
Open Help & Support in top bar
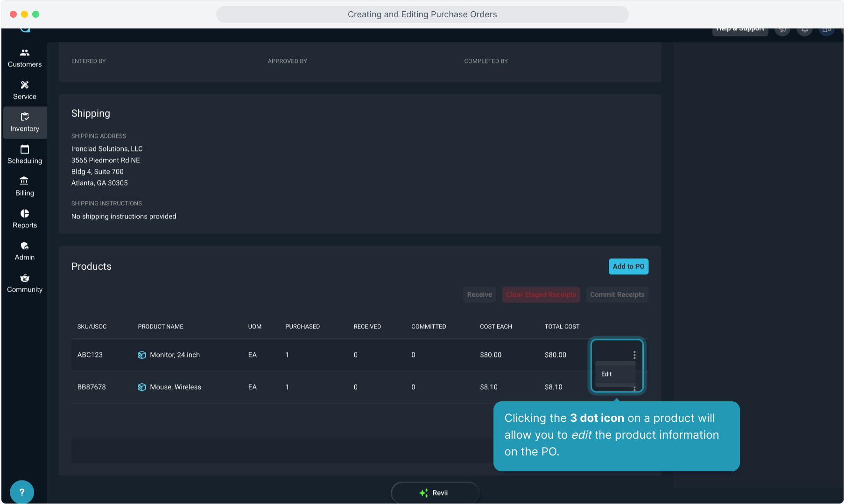pyautogui.click(x=740, y=29)
